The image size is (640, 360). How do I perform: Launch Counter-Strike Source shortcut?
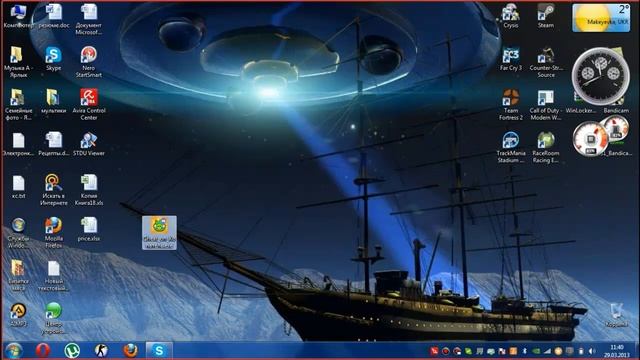click(x=546, y=63)
